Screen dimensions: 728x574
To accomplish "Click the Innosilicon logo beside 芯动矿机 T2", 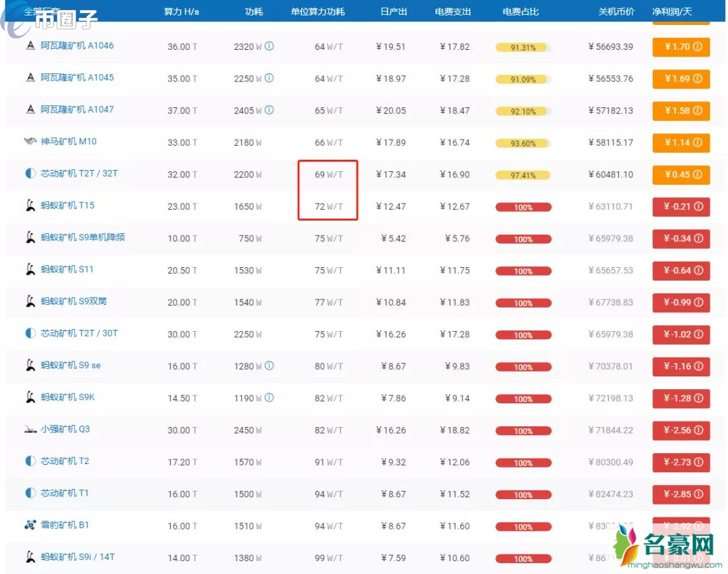I will point(30,461).
